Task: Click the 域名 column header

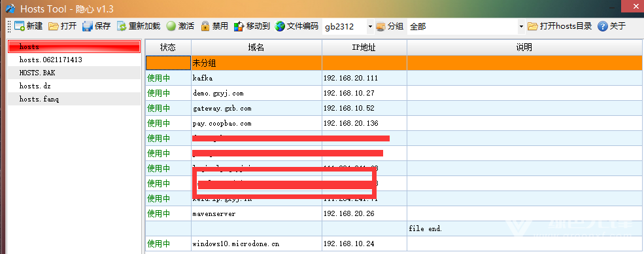Action: (256, 48)
